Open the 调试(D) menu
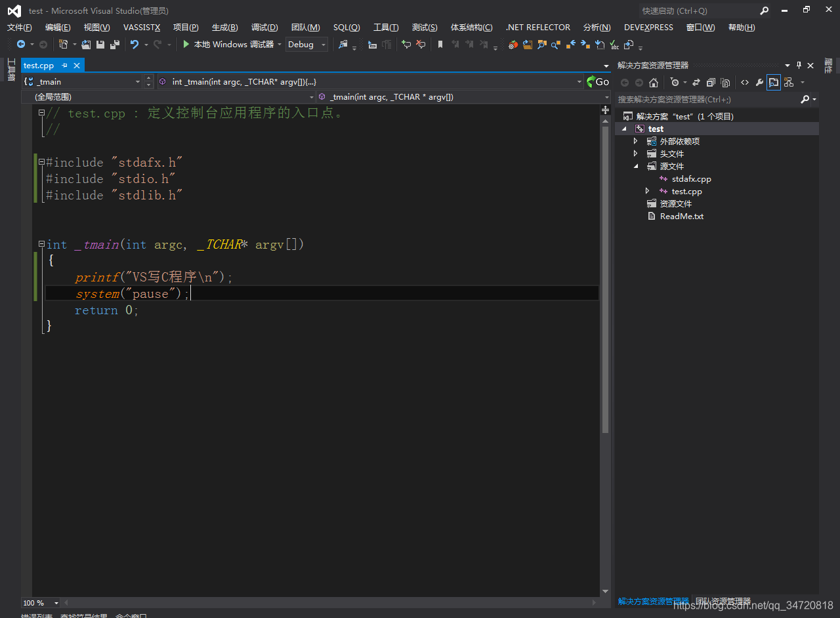The width and height of the screenshot is (840, 618). point(264,27)
